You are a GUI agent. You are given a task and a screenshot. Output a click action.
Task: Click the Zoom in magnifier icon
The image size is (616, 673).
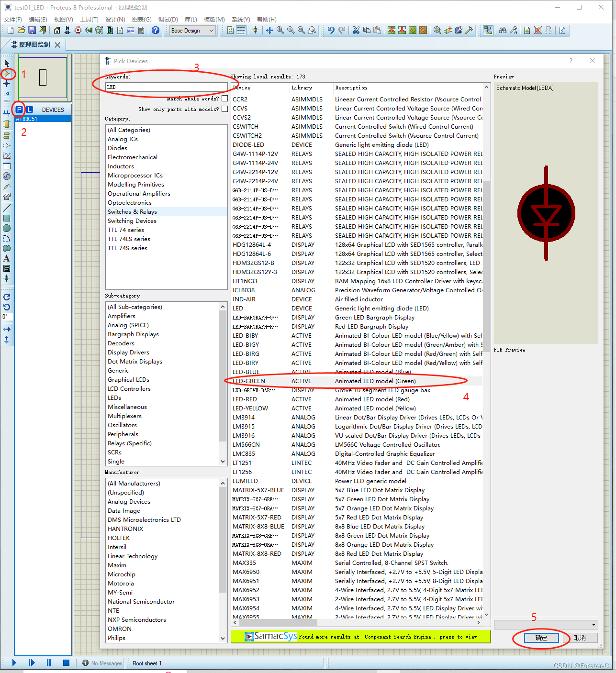pos(280,30)
